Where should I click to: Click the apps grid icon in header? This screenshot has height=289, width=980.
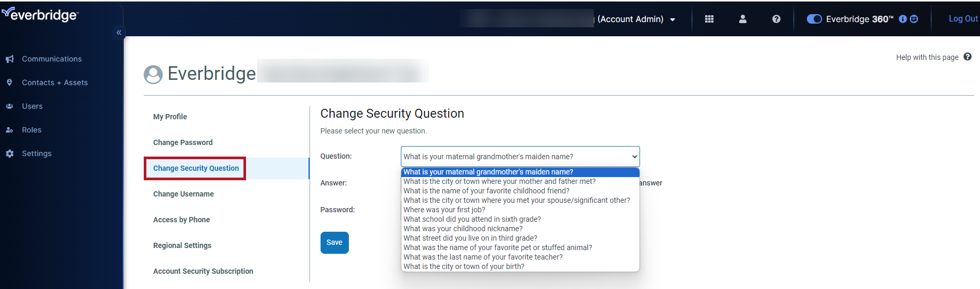coord(709,19)
